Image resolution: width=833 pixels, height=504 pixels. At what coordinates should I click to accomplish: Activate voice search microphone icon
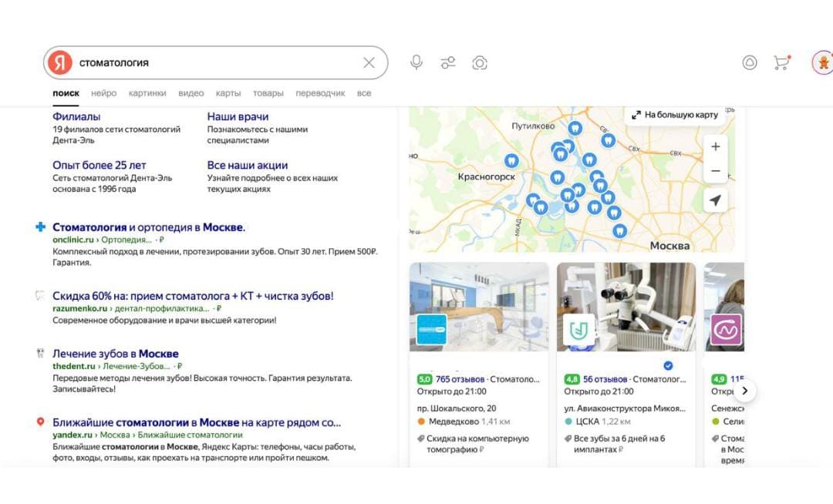pyautogui.click(x=416, y=62)
